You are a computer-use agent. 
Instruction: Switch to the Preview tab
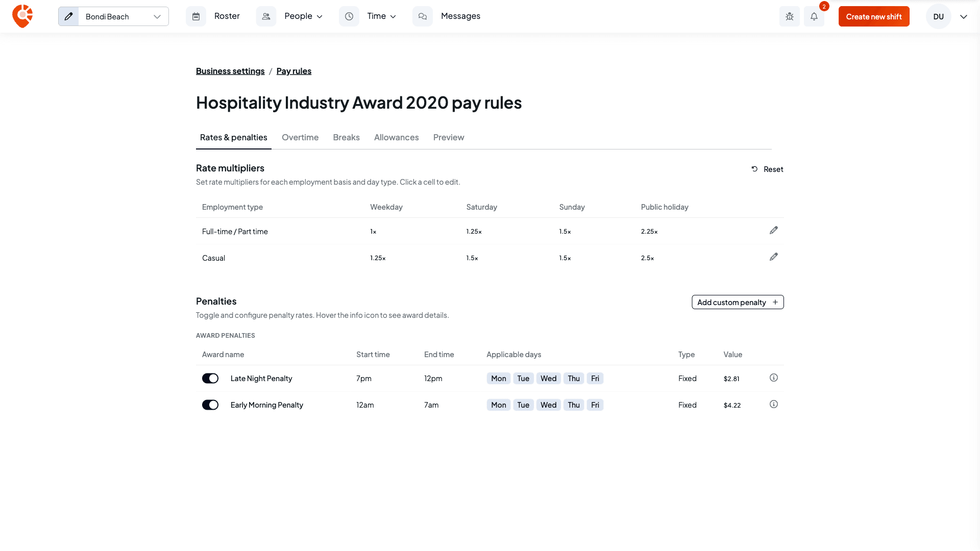(x=449, y=137)
